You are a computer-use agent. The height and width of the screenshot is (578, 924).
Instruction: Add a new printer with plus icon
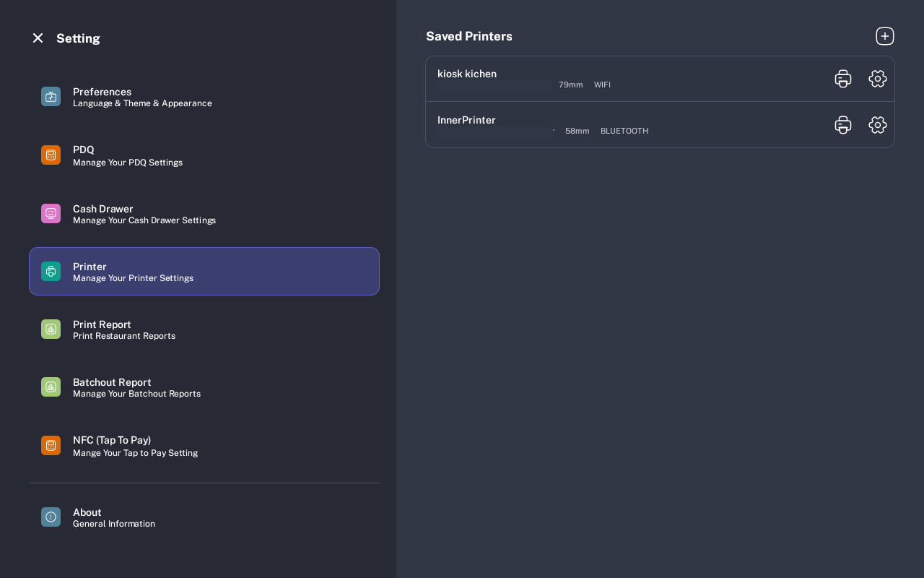pos(885,36)
